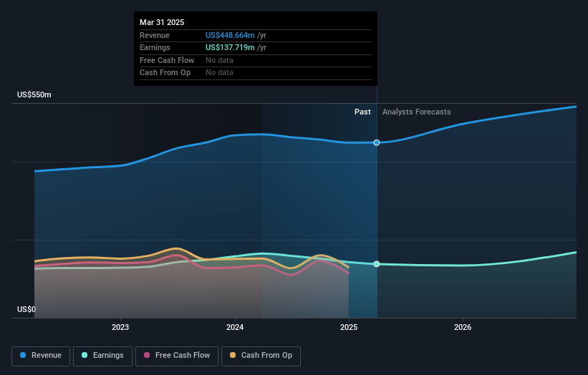Click the 2023 x-axis label
588x375 pixels.
120,328
